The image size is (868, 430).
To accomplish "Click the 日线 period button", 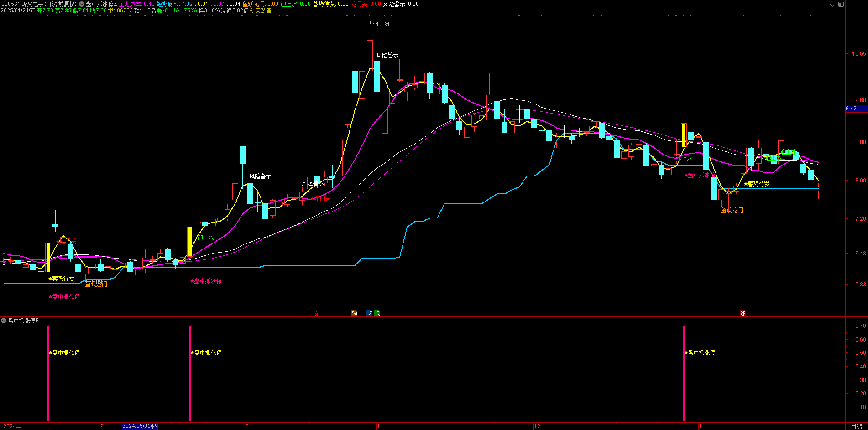I will pos(856,426).
